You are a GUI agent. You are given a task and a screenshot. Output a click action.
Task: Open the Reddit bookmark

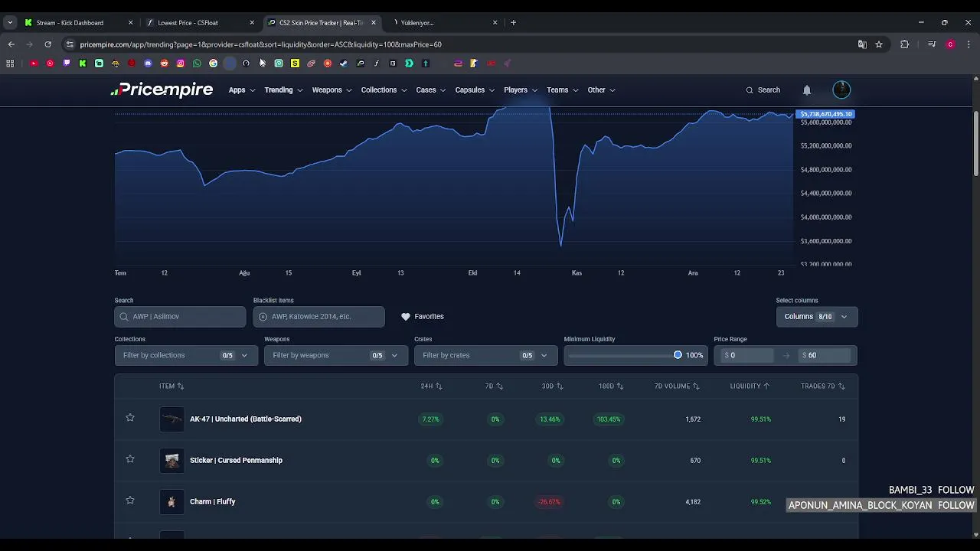click(164, 64)
